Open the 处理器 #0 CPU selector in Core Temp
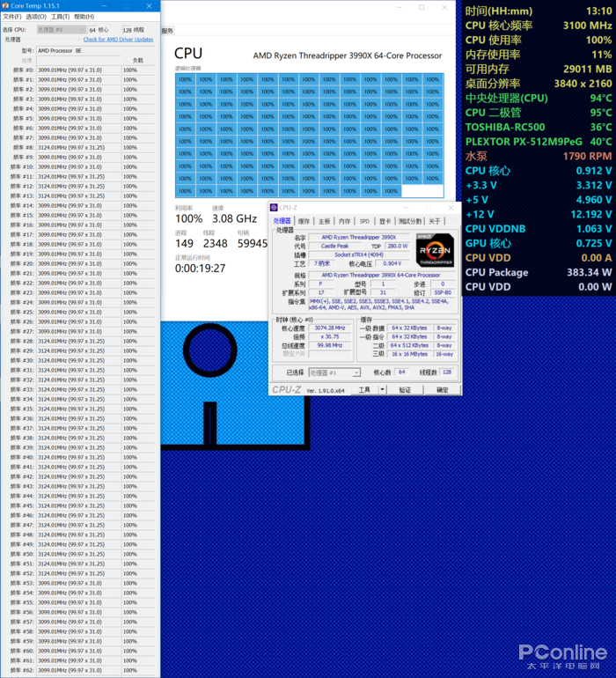 pyautogui.click(x=61, y=29)
